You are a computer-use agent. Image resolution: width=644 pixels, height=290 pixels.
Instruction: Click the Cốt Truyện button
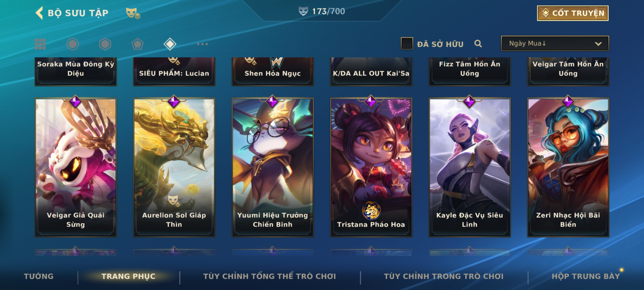click(573, 13)
